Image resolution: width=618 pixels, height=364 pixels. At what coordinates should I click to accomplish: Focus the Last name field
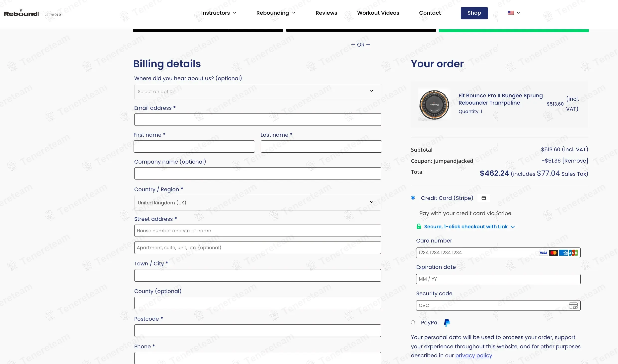[x=321, y=146]
